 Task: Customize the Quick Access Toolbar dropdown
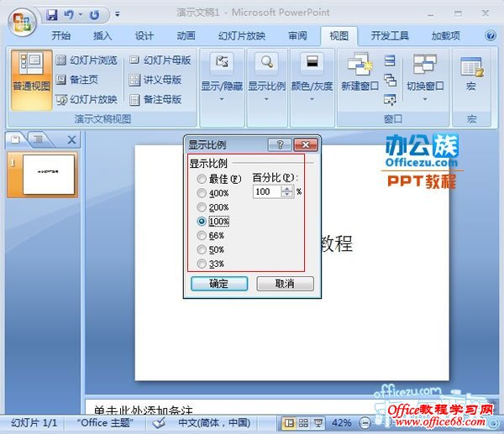point(118,14)
